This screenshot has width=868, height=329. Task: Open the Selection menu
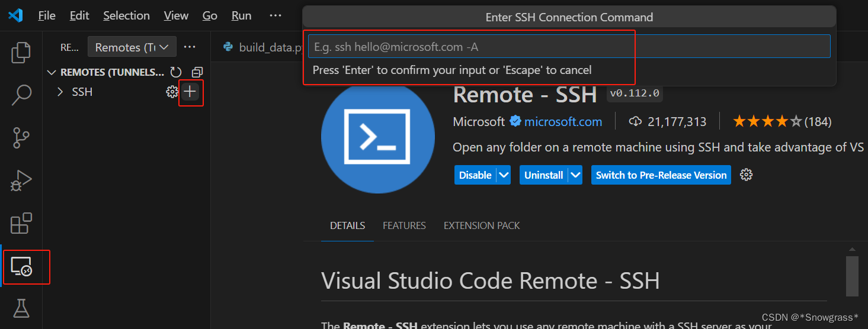tap(127, 15)
